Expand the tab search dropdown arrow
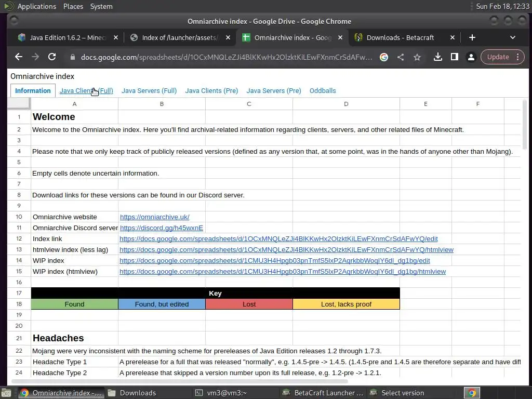 [x=513, y=37]
